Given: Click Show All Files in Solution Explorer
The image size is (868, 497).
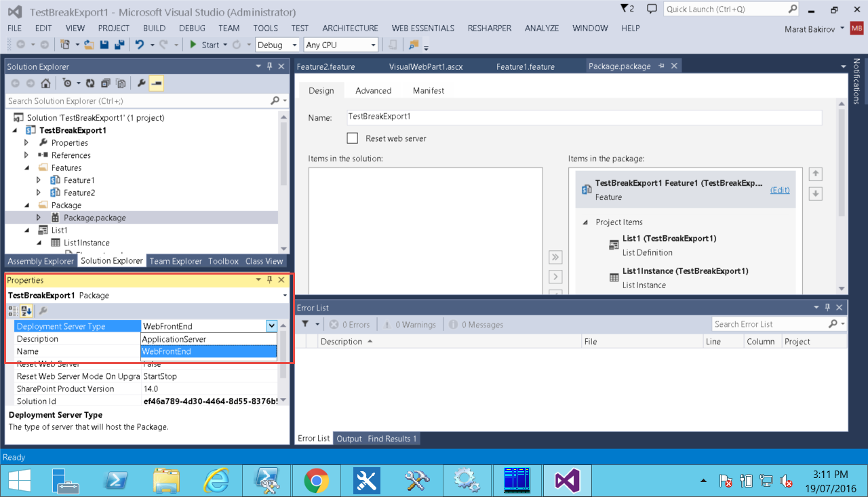Looking at the screenshot, I should [x=121, y=83].
